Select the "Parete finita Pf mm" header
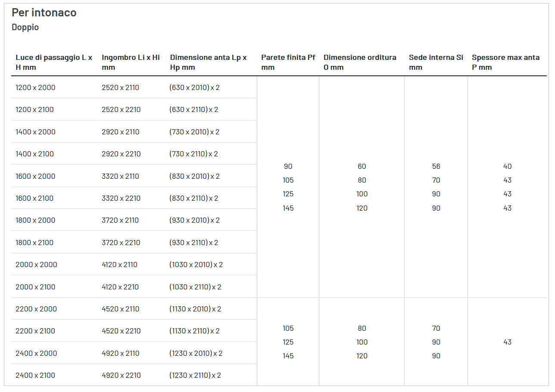The height and width of the screenshot is (392, 555). 288,62
